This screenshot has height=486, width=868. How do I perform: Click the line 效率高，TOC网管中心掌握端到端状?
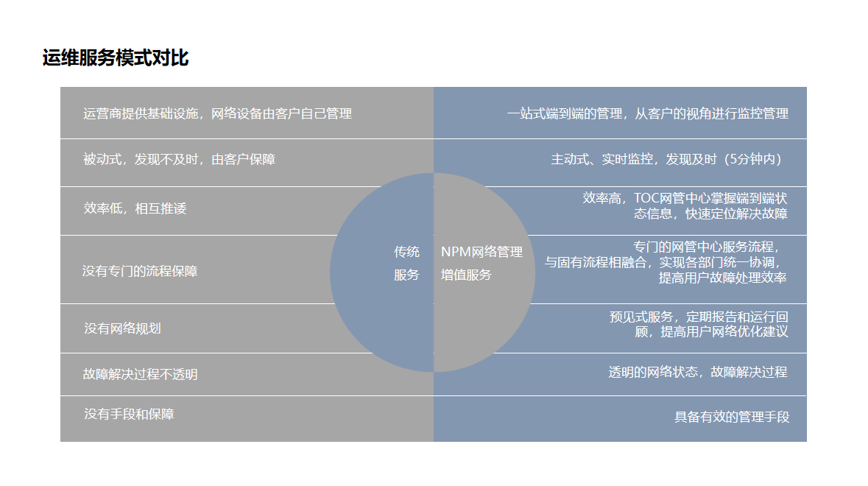tap(685, 198)
